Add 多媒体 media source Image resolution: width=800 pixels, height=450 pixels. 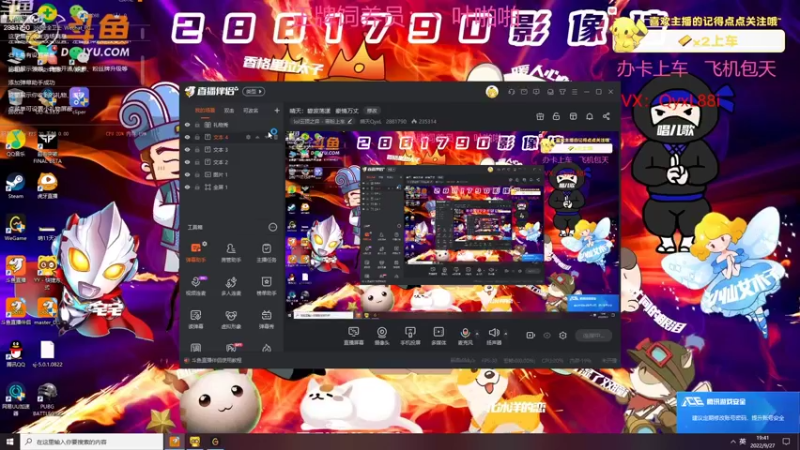click(x=438, y=336)
